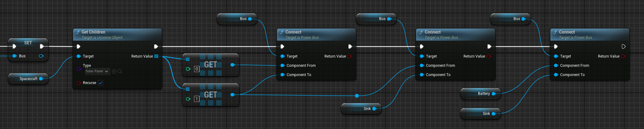The image size is (644, 129).
Task: Select the Get Children node title
Action: 93,32
